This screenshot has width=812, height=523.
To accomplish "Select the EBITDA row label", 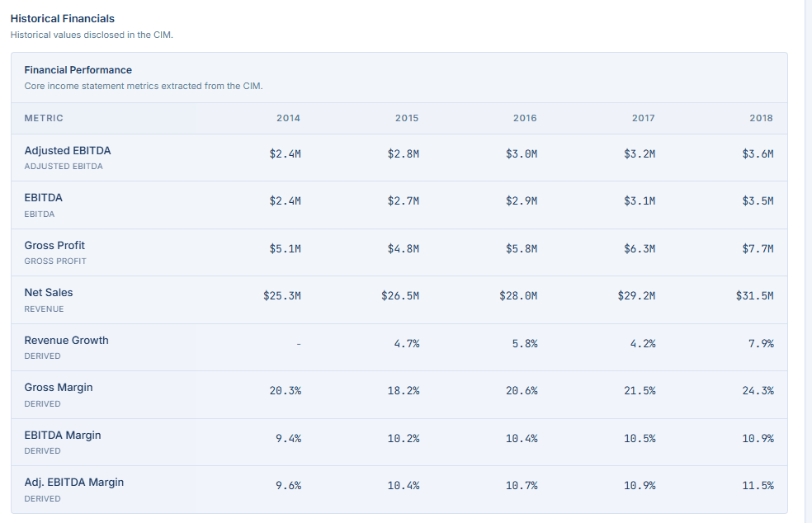I will (x=43, y=198).
